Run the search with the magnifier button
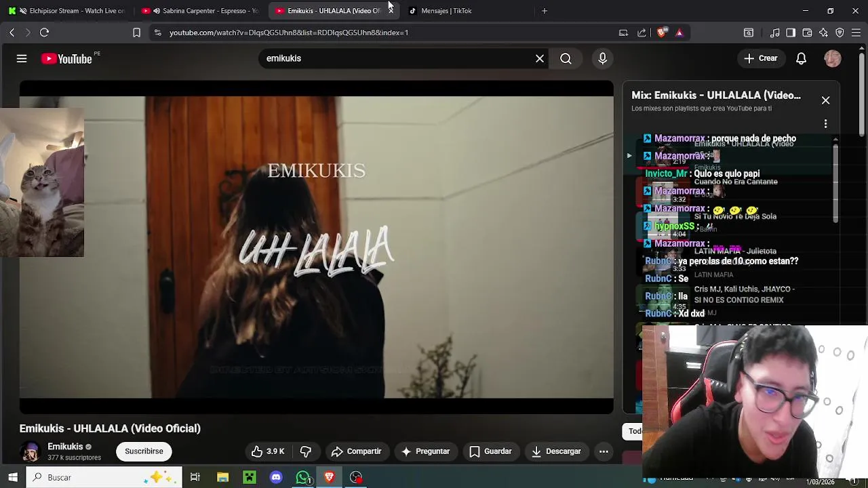Screen dimensions: 868x488 566,59
